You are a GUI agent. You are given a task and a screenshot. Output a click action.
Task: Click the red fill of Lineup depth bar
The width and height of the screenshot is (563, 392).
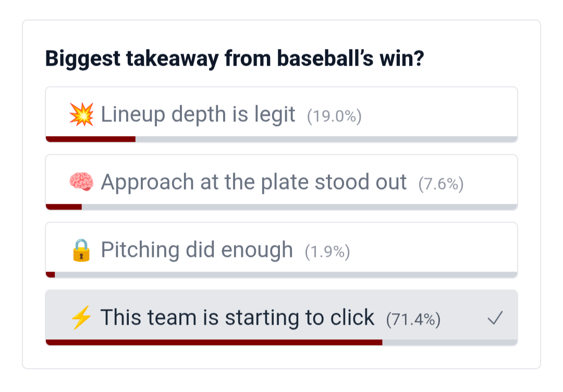tap(91, 139)
